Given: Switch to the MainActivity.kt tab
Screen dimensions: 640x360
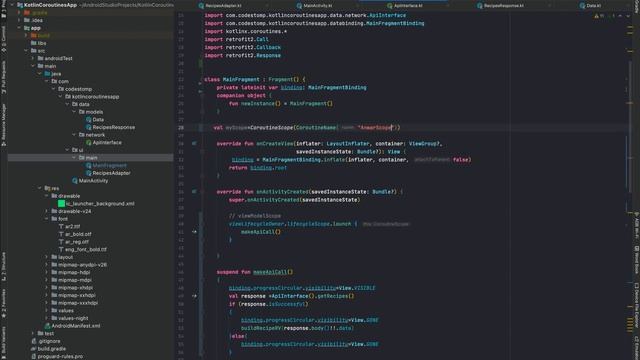Looking at the screenshot, I should [x=315, y=6].
